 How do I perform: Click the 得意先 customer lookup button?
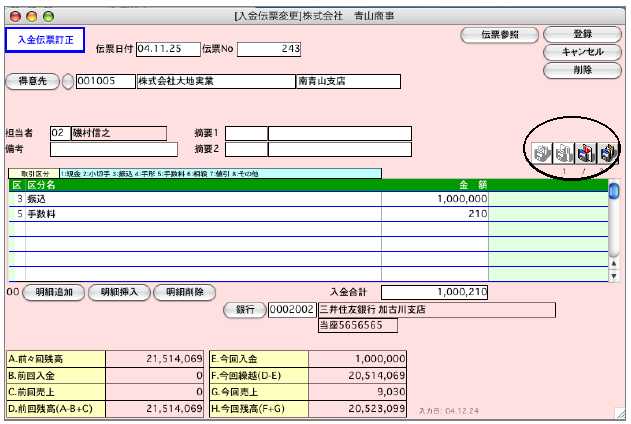coord(32,81)
